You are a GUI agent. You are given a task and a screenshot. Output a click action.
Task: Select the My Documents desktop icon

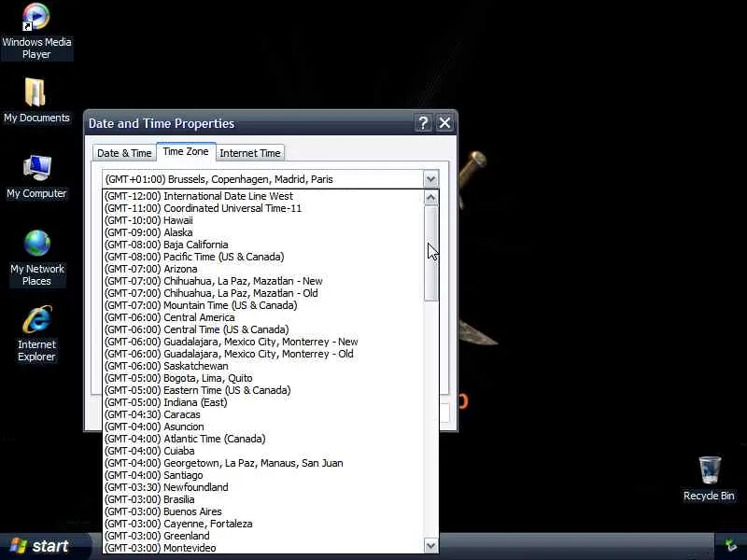tap(36, 101)
